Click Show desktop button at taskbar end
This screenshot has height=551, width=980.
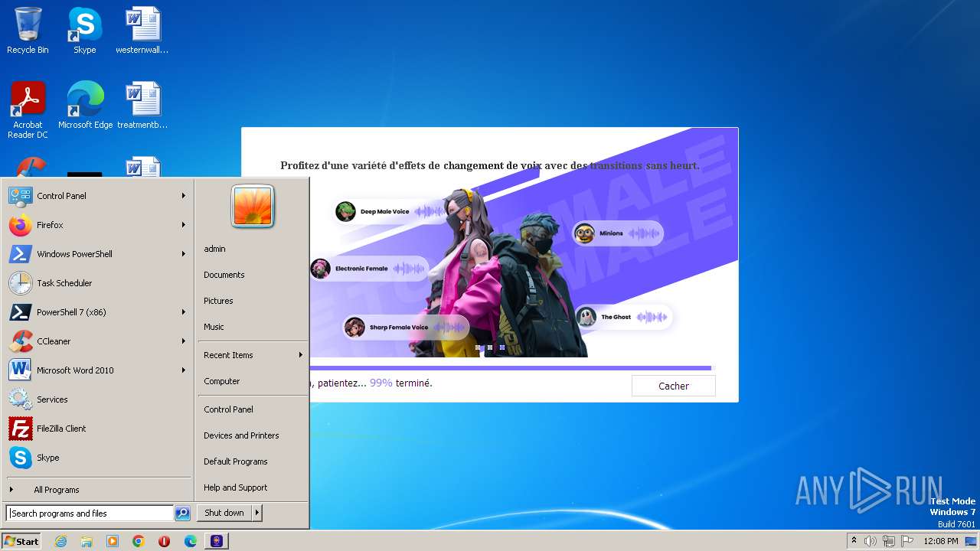point(972,541)
